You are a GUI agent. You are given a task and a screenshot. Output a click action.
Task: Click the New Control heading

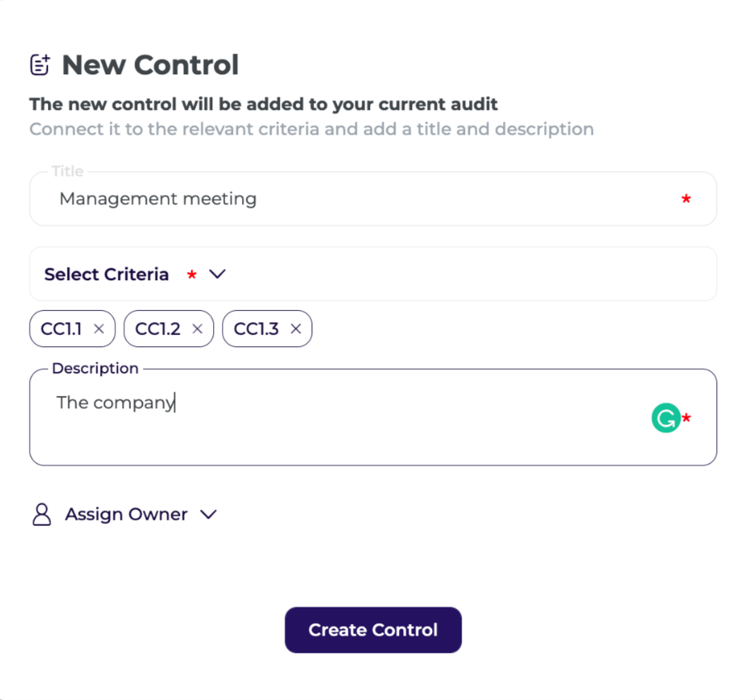point(150,64)
